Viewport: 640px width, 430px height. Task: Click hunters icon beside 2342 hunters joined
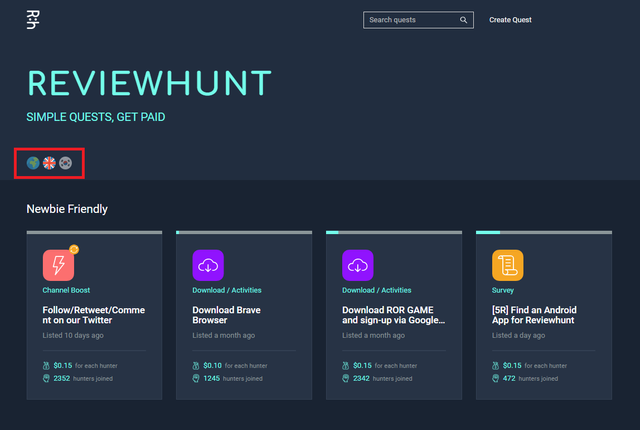346,378
